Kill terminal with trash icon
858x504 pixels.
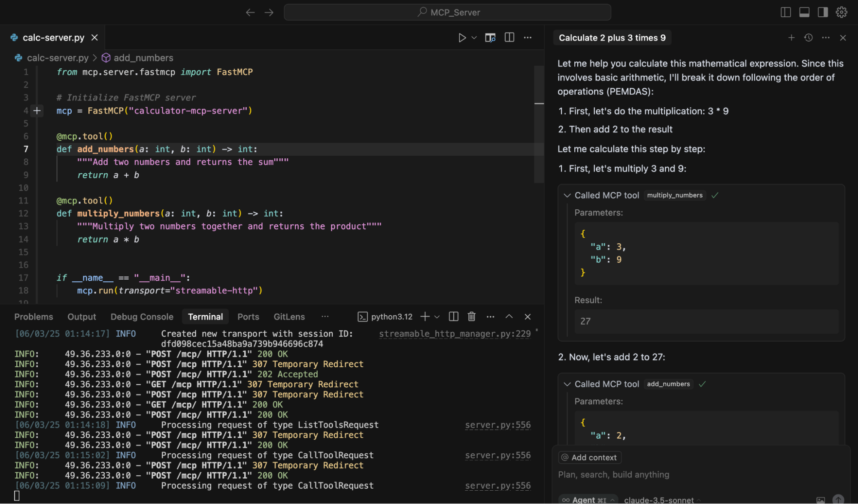[471, 317]
